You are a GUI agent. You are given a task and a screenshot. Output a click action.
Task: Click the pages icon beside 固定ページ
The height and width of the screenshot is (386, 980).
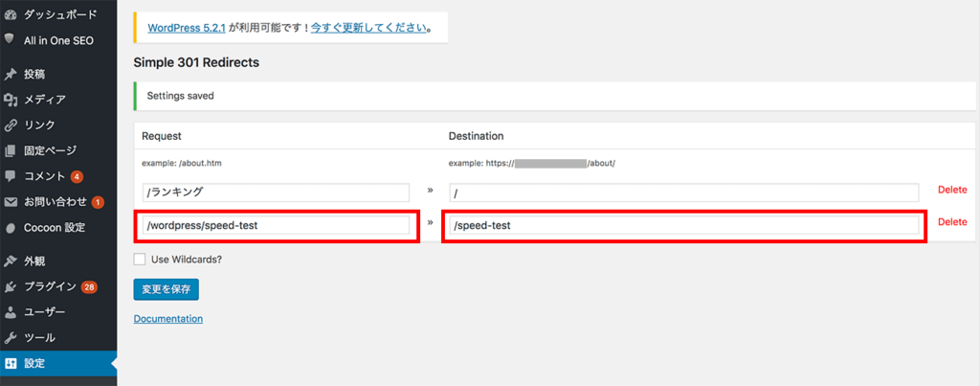(10, 150)
